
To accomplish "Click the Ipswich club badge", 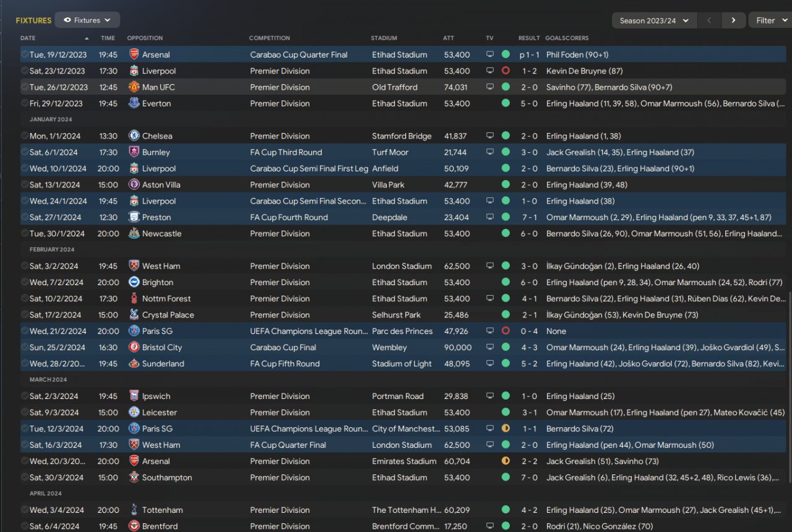I will [134, 396].
